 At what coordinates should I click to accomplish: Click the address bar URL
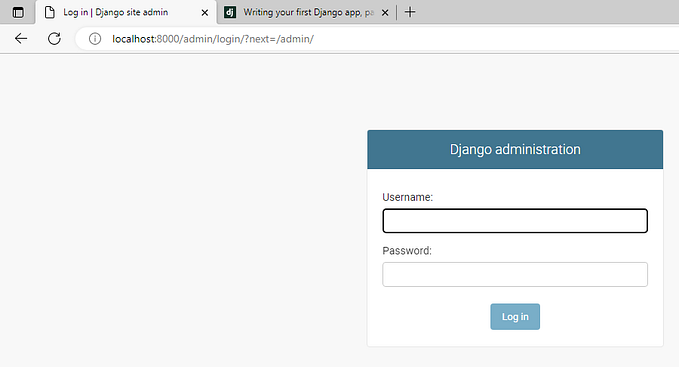[213, 39]
